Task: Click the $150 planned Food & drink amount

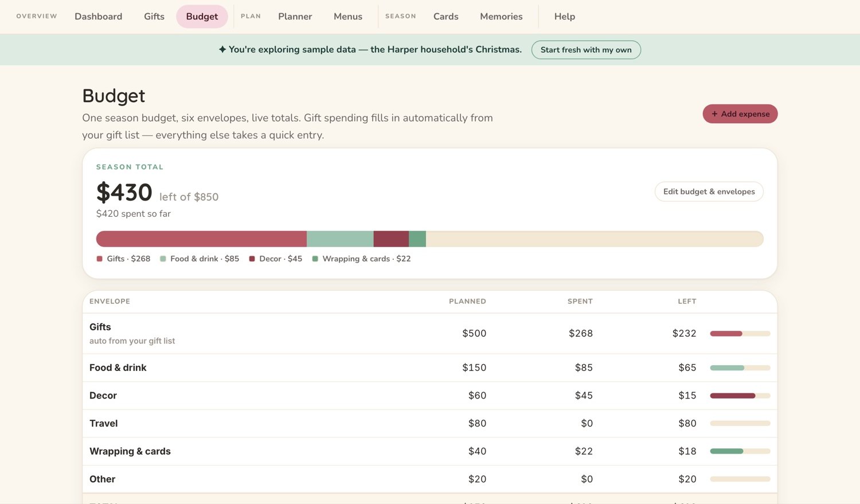Action: click(x=474, y=368)
